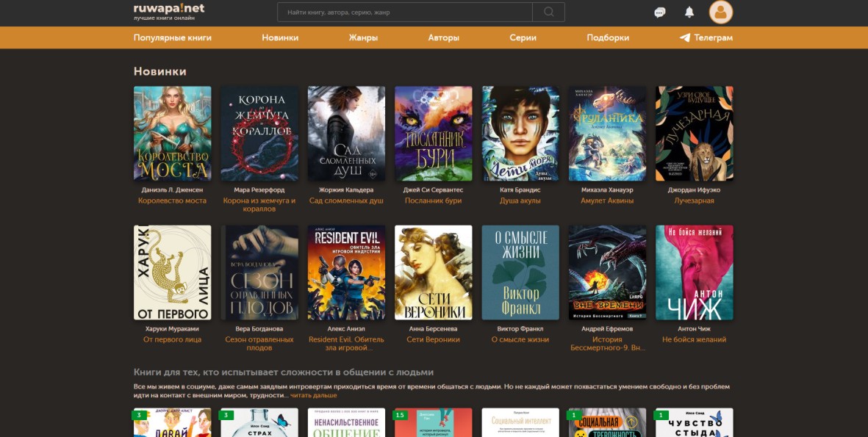Go to Серии in navigation
The width and height of the screenshot is (868, 437).
coord(523,37)
